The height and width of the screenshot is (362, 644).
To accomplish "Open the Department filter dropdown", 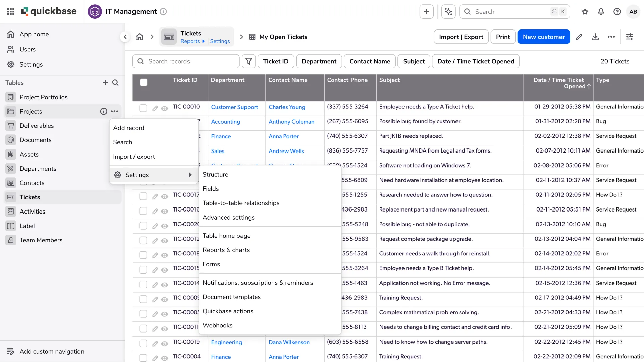I will pos(319,61).
